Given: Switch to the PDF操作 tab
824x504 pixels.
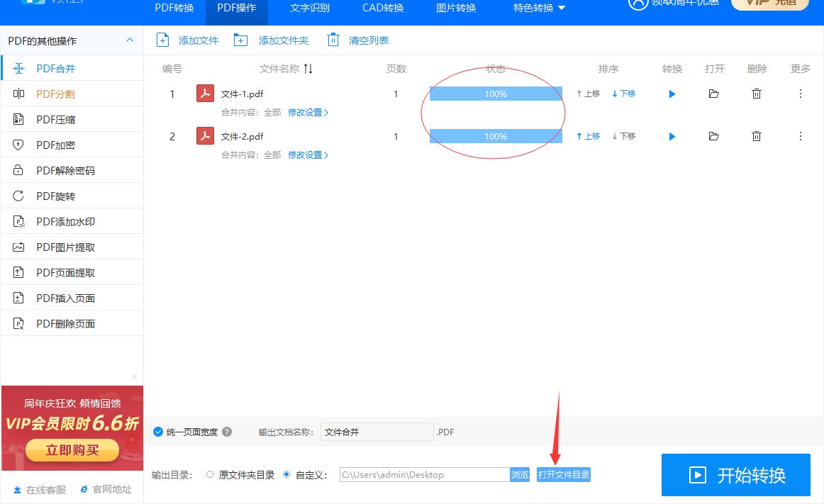Looking at the screenshot, I should pyautogui.click(x=237, y=8).
